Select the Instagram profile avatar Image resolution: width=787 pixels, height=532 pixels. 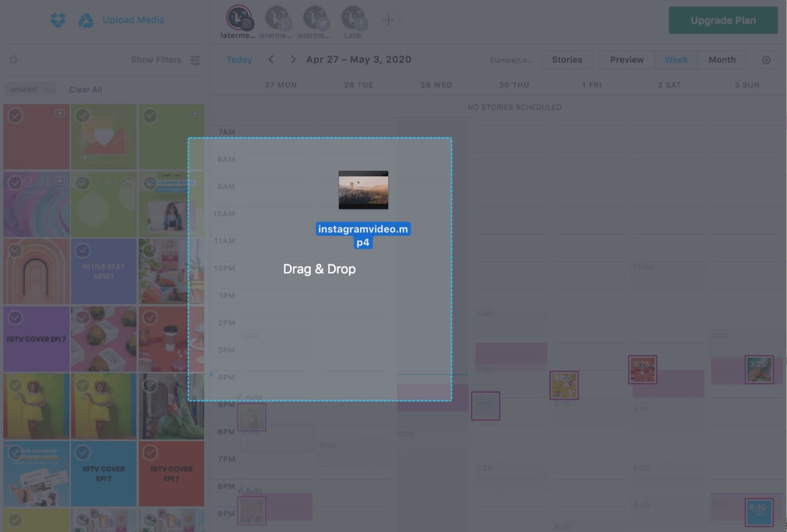click(x=239, y=18)
